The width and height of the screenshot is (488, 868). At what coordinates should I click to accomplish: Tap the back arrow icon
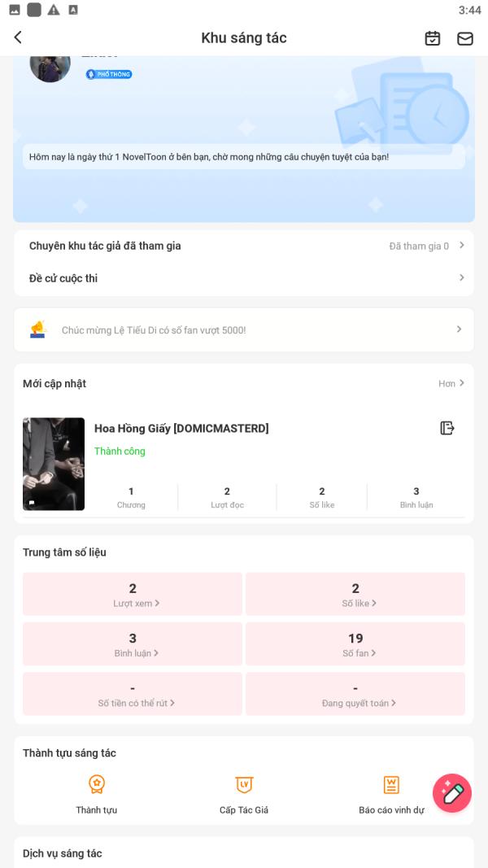point(18,37)
